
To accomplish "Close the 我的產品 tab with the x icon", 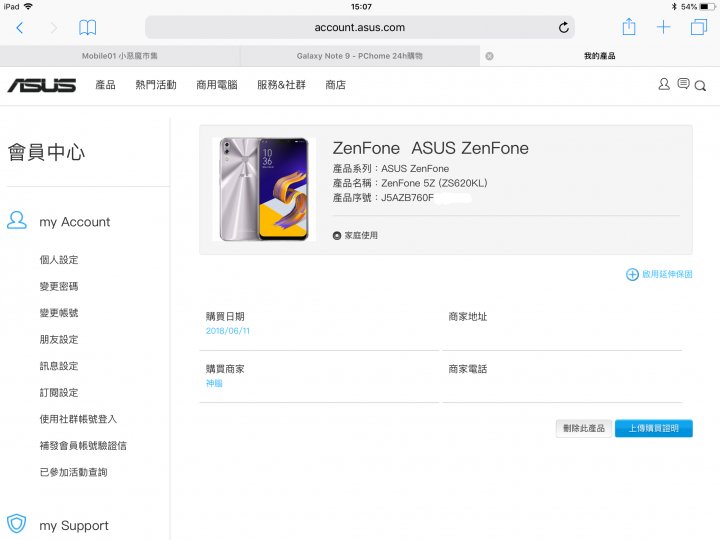I will pyautogui.click(x=489, y=56).
